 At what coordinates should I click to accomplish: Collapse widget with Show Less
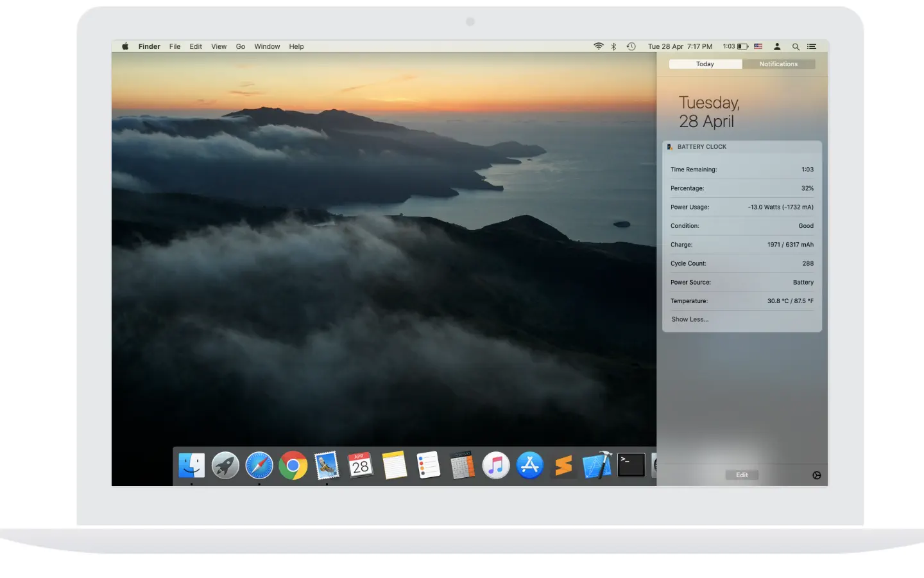[x=690, y=319]
